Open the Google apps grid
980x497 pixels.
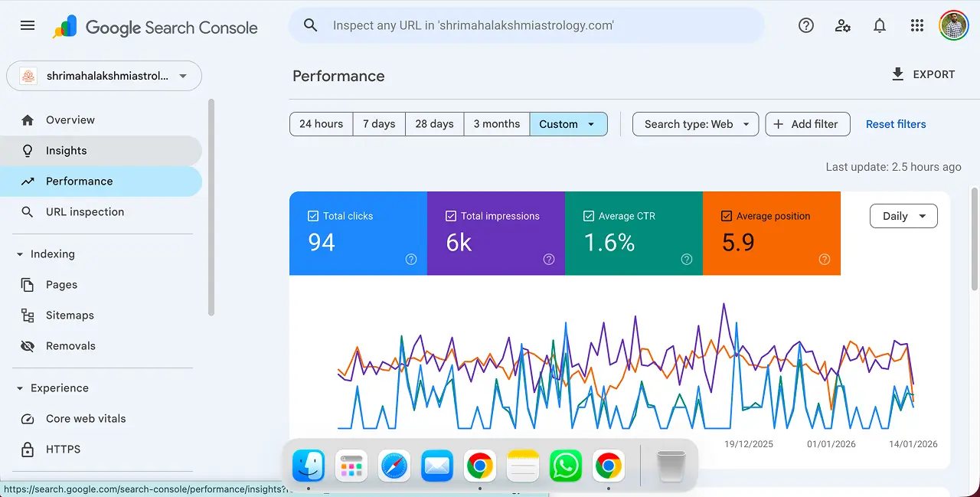[x=916, y=25]
